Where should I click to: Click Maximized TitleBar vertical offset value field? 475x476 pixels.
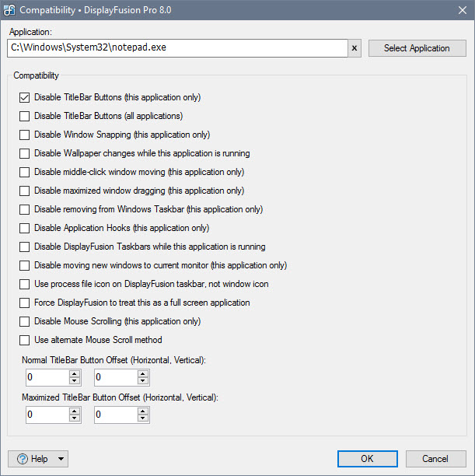(117, 415)
